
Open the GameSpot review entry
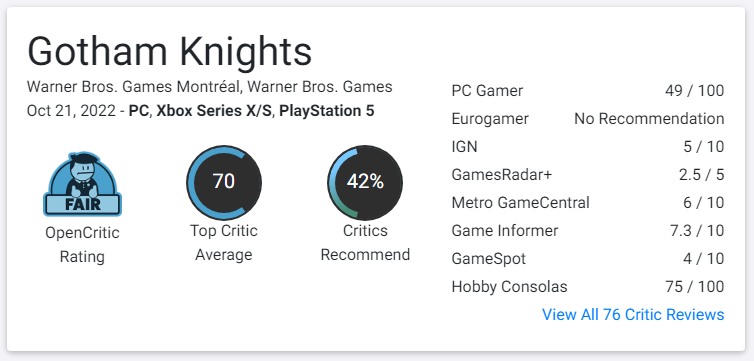click(x=588, y=259)
